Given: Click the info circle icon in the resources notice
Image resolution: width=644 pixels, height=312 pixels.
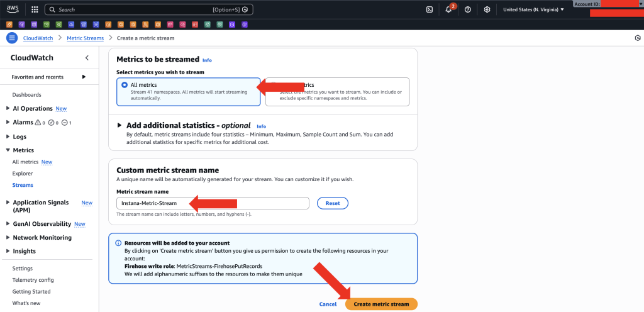Looking at the screenshot, I should pos(119,243).
